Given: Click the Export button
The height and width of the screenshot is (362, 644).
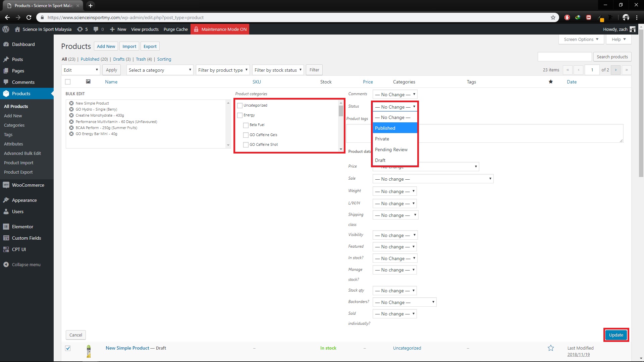Looking at the screenshot, I should tap(150, 46).
